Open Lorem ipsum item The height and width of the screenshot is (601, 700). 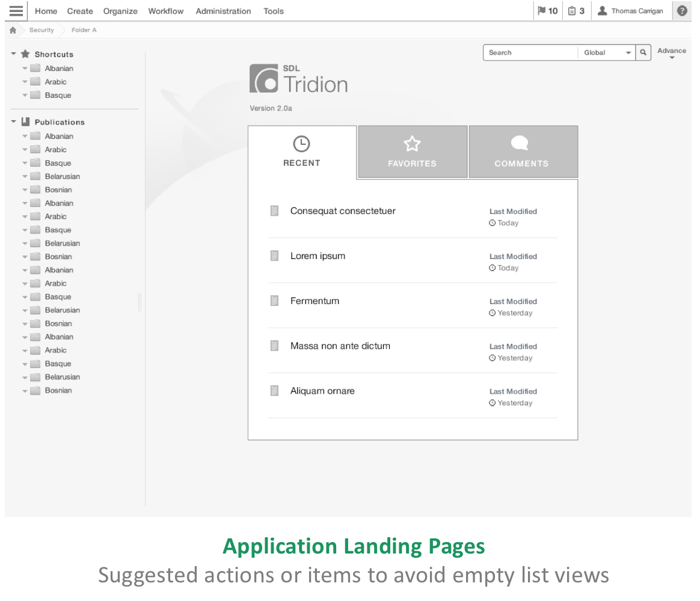(x=318, y=255)
